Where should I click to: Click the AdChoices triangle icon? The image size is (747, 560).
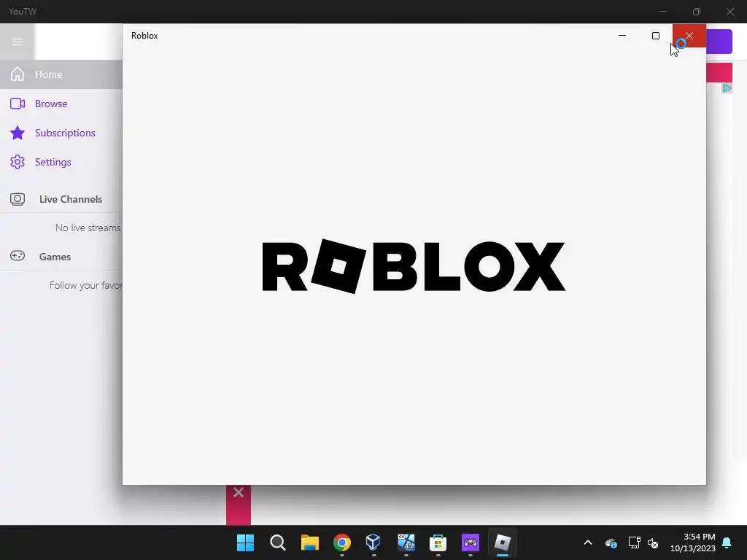point(727,88)
